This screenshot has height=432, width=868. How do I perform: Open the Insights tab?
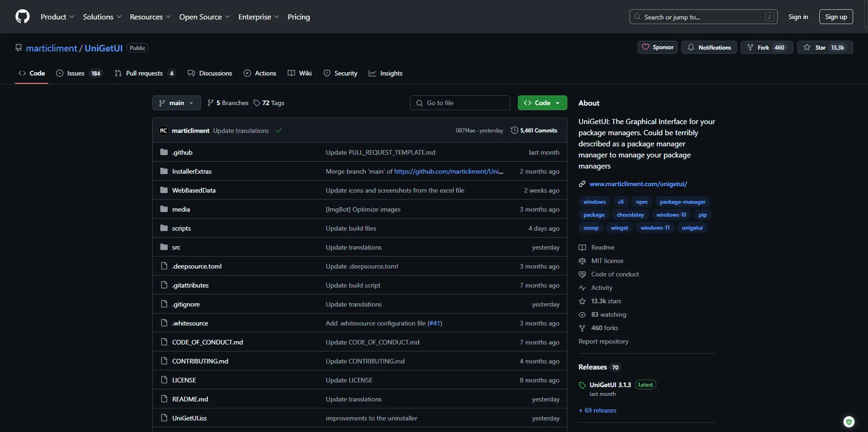(x=385, y=73)
